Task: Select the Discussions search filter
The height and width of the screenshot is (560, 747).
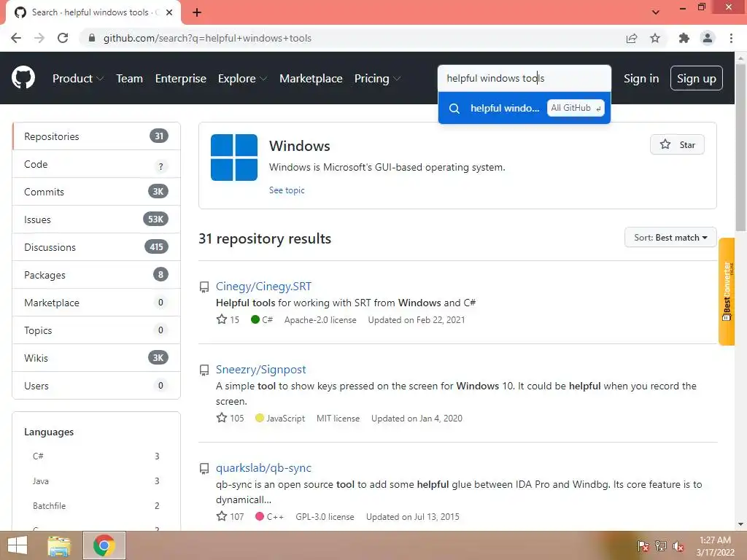Action: coord(96,247)
